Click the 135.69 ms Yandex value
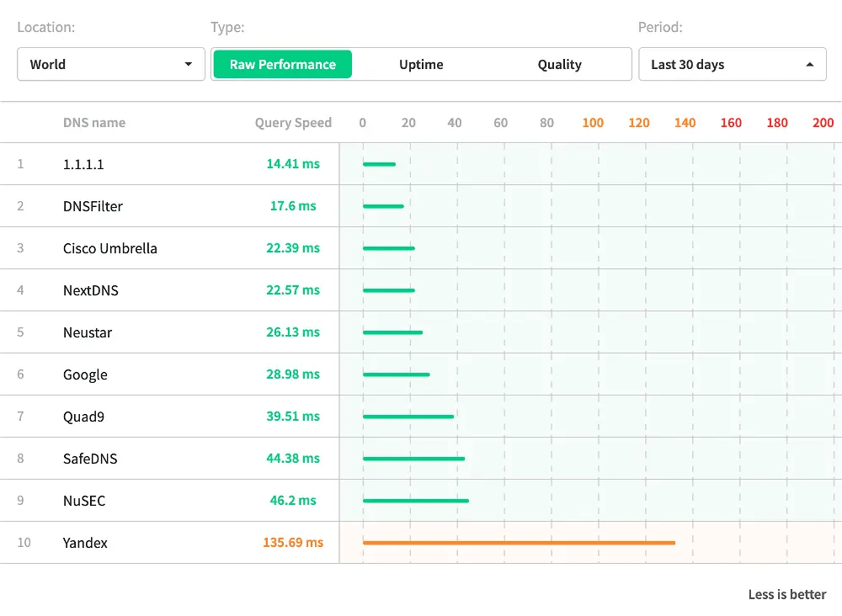842x616 pixels. (x=293, y=543)
